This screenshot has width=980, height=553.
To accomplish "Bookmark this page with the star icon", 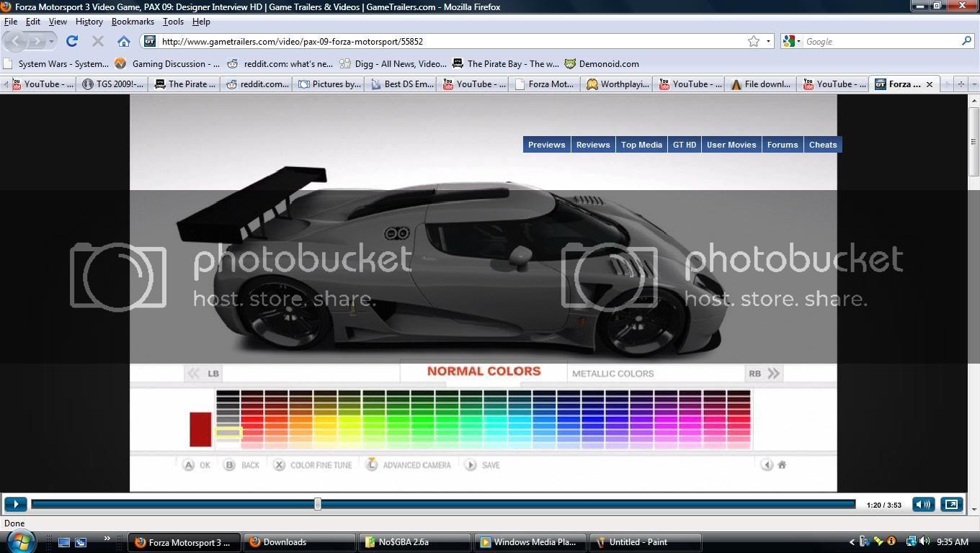I will point(754,41).
